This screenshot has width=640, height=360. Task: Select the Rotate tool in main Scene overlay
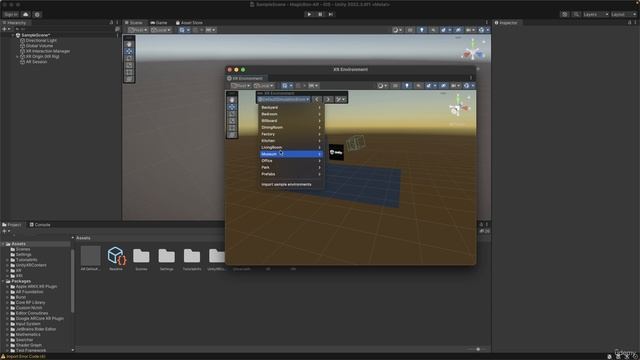[129, 58]
